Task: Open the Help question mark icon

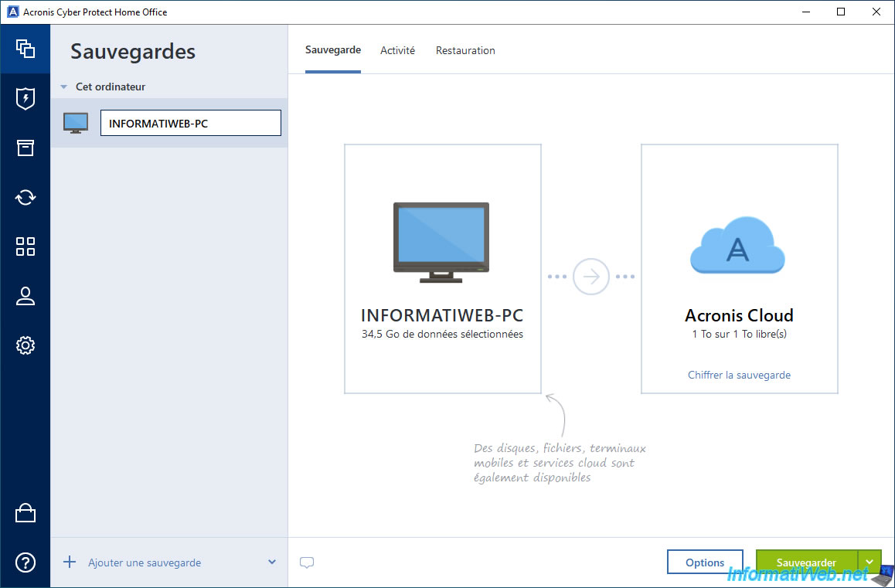Action: (x=25, y=563)
